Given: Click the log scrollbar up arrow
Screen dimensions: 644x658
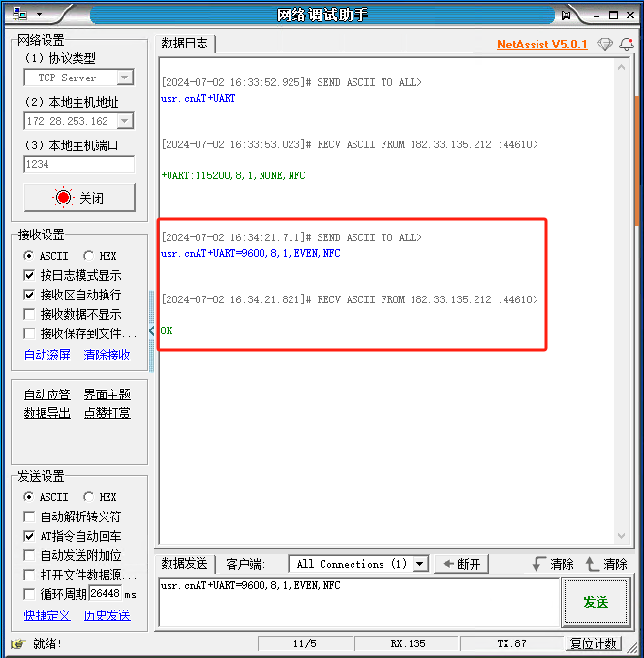Looking at the screenshot, I should coord(622,67).
